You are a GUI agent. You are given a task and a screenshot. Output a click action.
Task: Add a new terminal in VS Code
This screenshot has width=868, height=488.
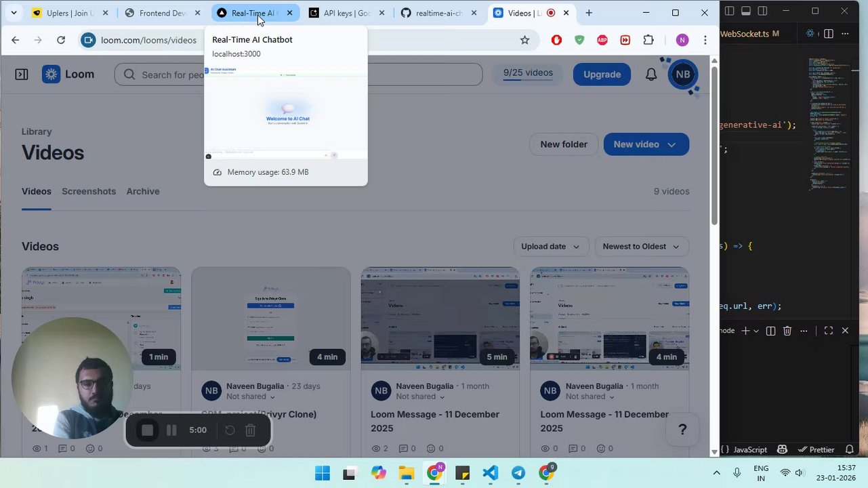[745, 331]
